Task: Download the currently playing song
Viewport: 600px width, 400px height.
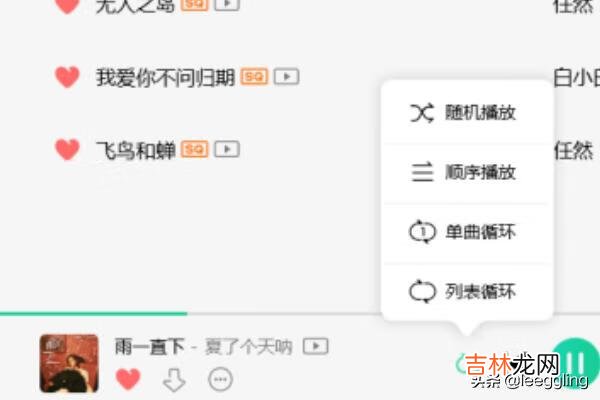Action: [x=174, y=380]
